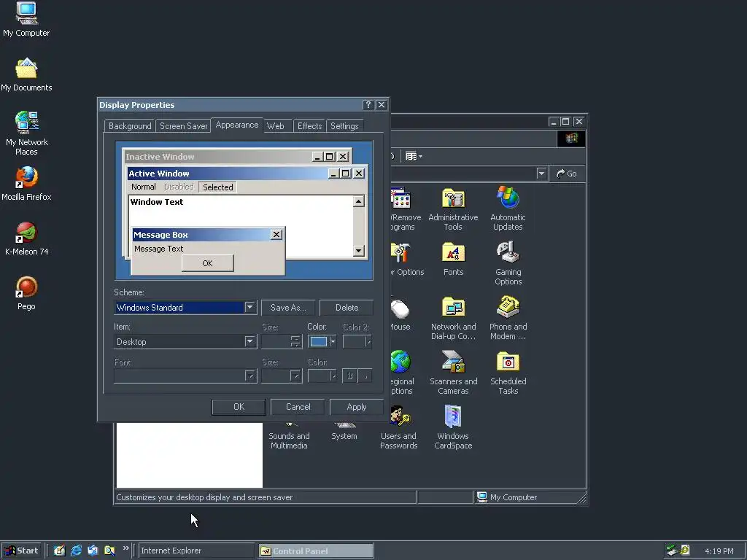The image size is (747, 560).
Task: Switch to the Settings tab
Action: [344, 126]
